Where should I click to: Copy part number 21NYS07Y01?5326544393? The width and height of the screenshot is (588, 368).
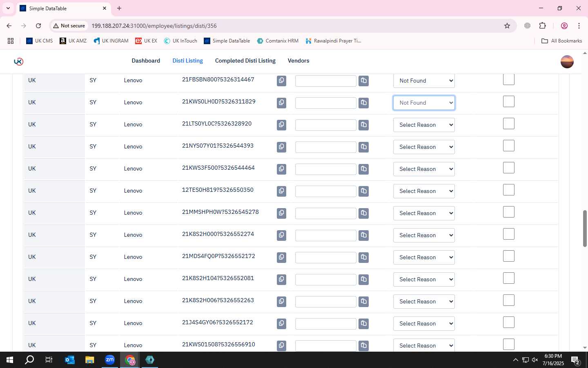(281, 147)
